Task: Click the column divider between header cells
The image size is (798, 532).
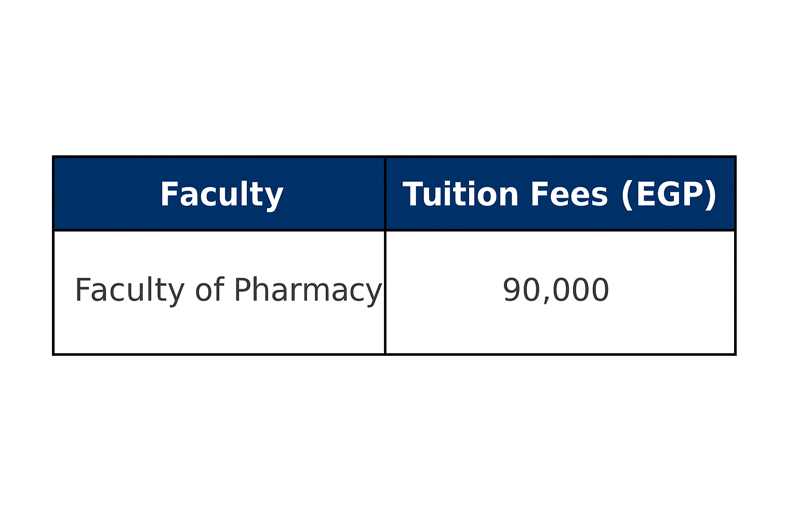Action: point(385,194)
